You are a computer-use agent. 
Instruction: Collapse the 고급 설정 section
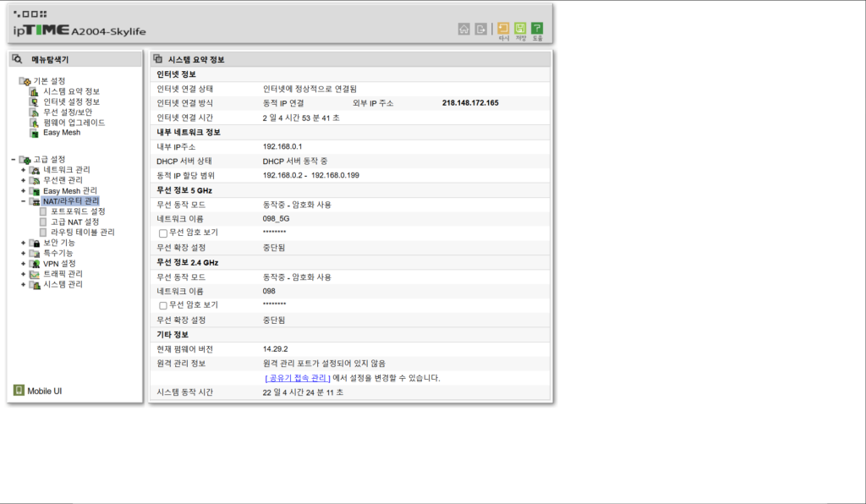tap(14, 159)
